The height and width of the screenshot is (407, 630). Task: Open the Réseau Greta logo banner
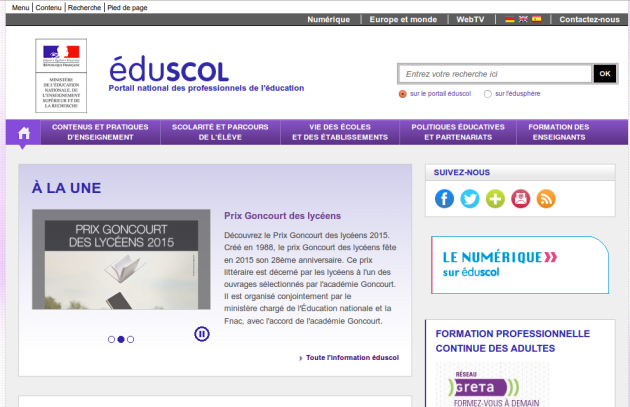coord(492,386)
